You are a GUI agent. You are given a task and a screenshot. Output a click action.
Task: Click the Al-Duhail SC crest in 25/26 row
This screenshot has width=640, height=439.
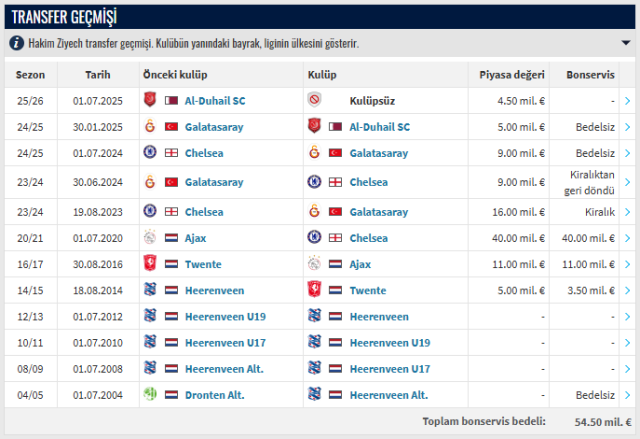click(150, 100)
